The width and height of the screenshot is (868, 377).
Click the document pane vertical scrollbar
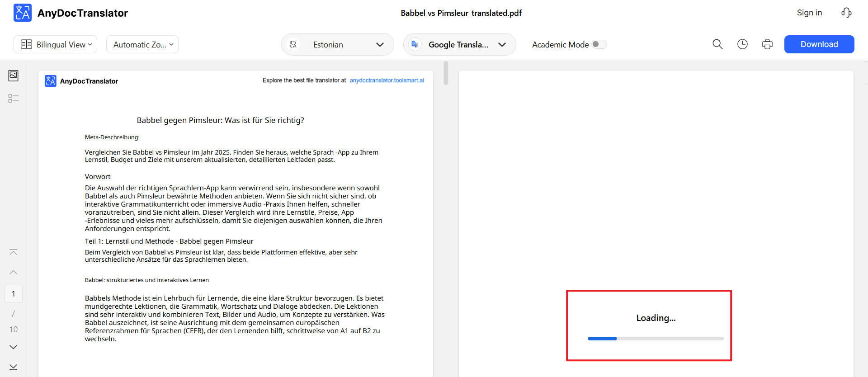446,73
